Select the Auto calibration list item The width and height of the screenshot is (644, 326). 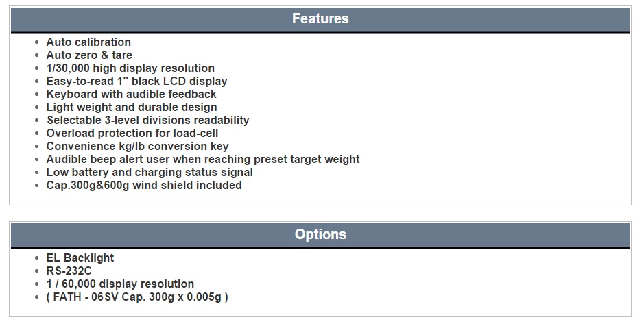pyautogui.click(x=88, y=42)
